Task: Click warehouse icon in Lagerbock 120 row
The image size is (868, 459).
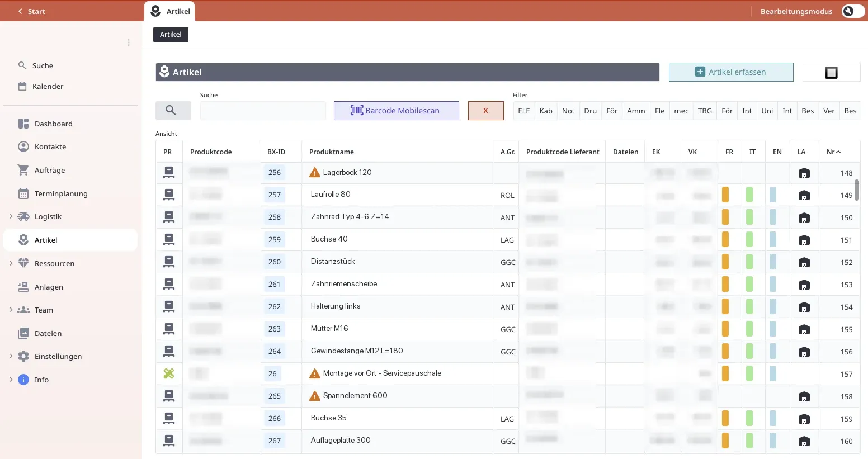Action: click(x=804, y=173)
